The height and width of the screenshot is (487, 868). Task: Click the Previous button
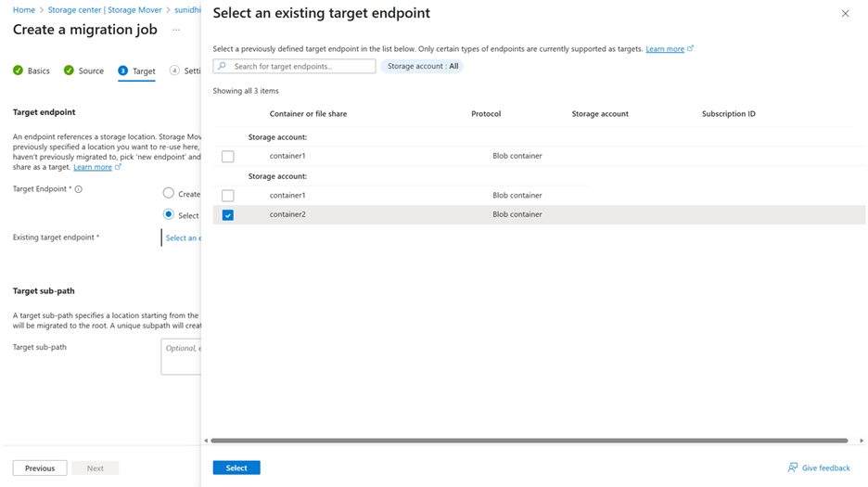tap(40, 468)
